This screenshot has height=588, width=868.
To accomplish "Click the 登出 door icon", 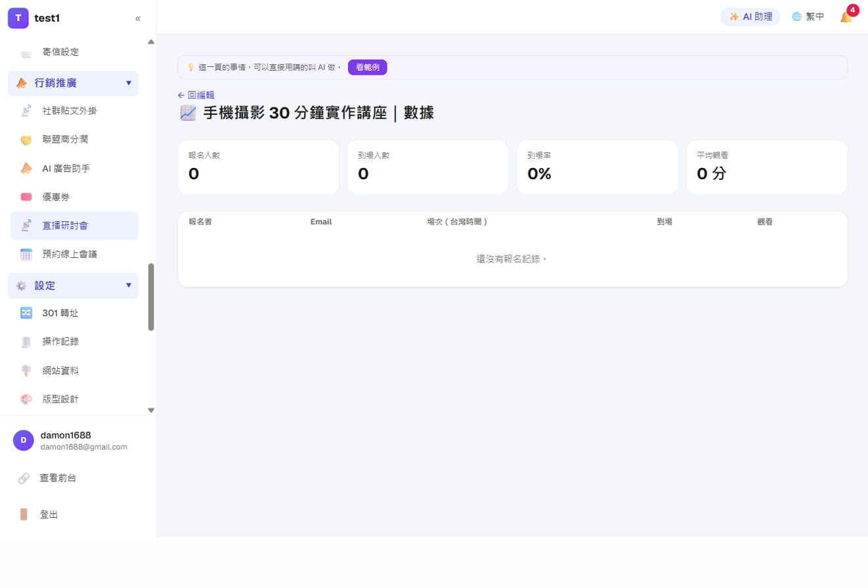I will [x=24, y=514].
